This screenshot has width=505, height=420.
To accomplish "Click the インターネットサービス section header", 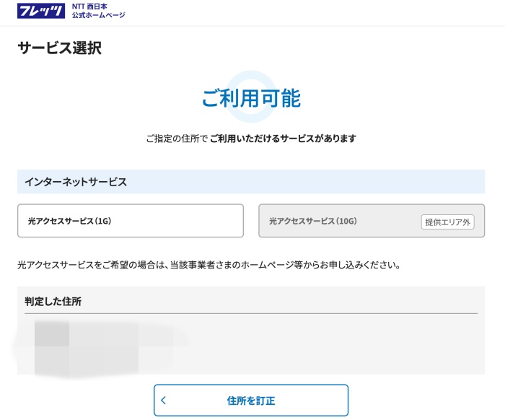I will (x=251, y=182).
